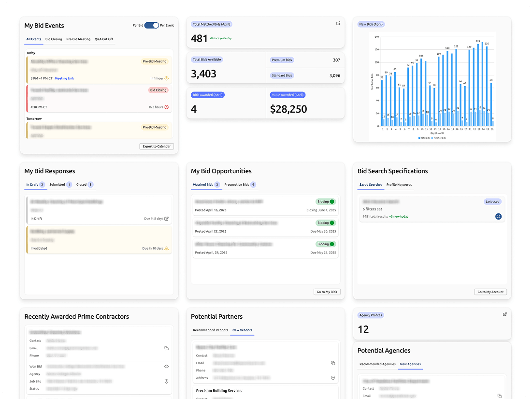The width and height of the screenshot is (532, 399).
Task: View the Won Bid details via the eye icon
Action: (166, 366)
